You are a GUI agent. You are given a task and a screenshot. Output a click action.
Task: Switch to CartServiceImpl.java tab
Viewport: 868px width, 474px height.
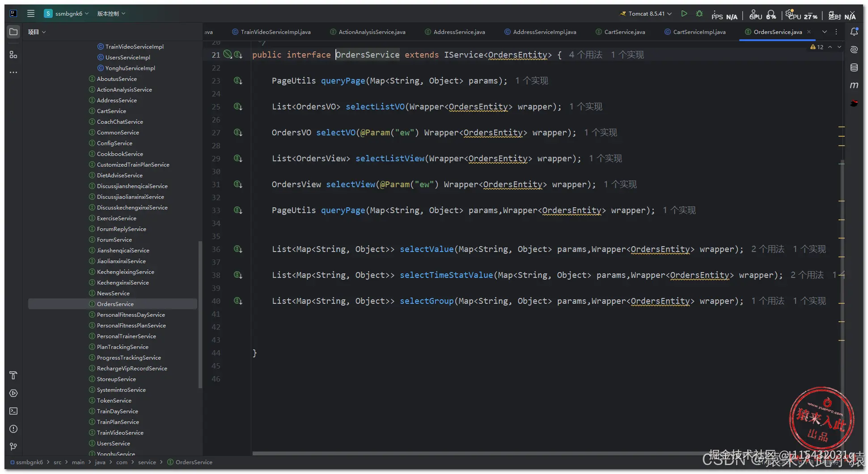click(695, 32)
